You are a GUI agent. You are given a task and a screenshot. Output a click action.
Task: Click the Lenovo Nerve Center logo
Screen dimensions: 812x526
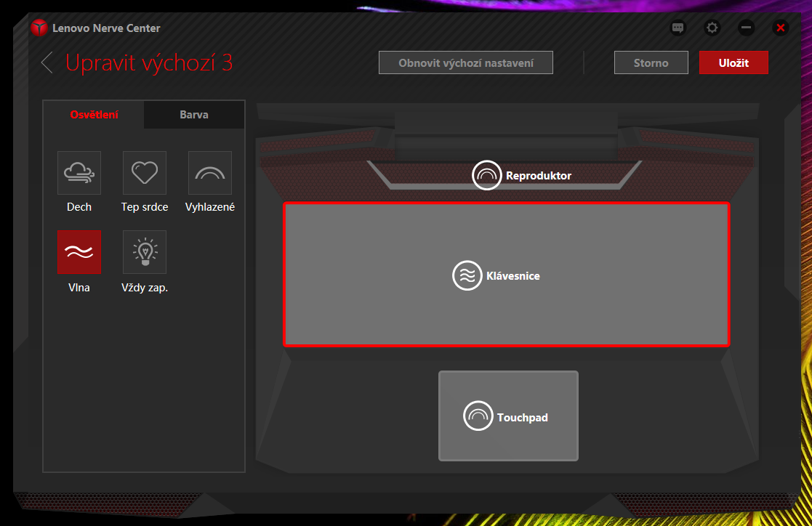click(39, 28)
